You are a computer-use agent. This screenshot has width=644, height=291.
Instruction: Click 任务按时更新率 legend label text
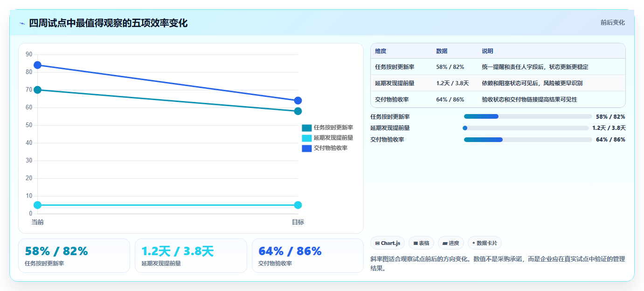(333, 128)
